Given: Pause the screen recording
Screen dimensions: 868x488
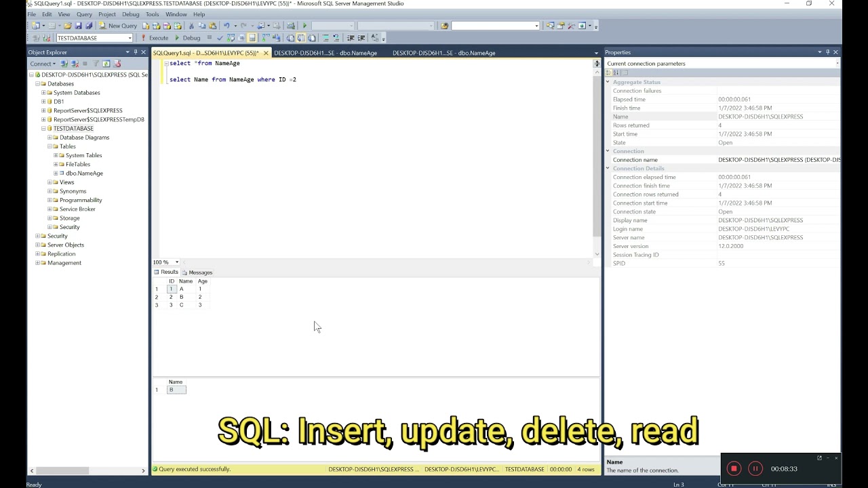Looking at the screenshot, I should [755, 468].
